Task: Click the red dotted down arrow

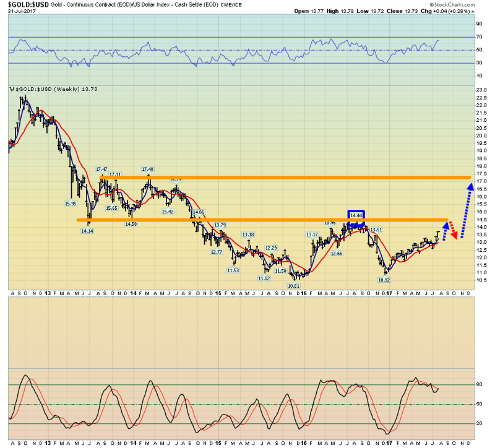Action: pos(453,230)
